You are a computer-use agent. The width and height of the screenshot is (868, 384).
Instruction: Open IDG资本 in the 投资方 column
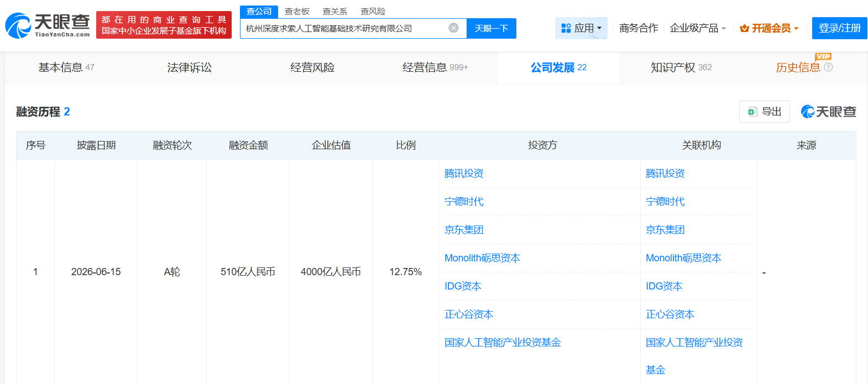(463, 286)
